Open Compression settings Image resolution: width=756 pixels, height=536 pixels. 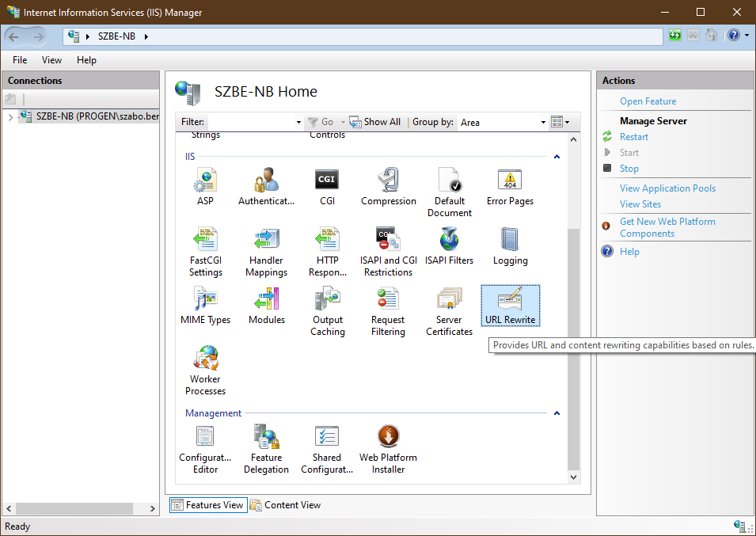[388, 187]
